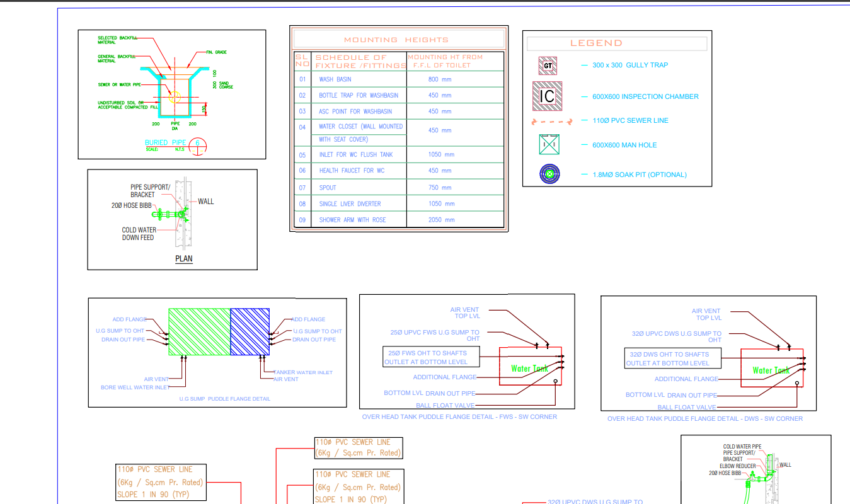The width and height of the screenshot is (850, 504).
Task: Select the GT gully trap symbol in legend
Action: (547, 65)
